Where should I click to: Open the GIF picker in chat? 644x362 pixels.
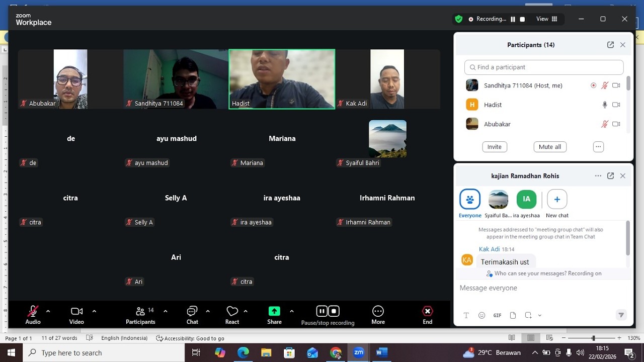(x=497, y=315)
